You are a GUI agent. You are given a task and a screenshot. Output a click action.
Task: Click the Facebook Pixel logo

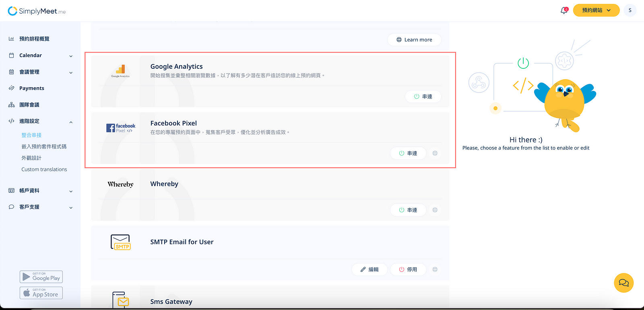[121, 128]
